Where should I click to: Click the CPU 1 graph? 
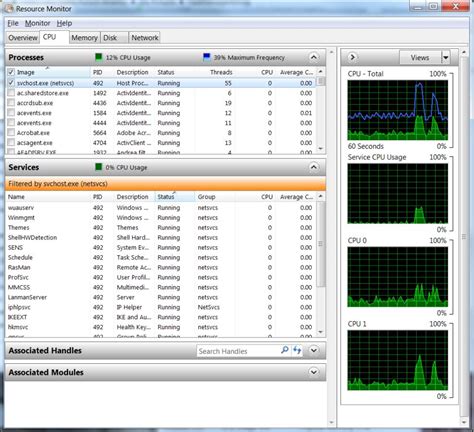[x=397, y=360]
